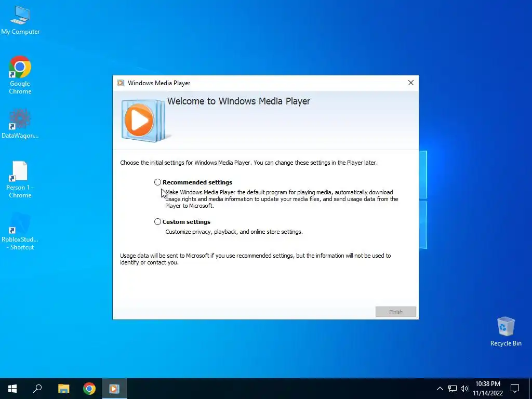This screenshot has height=399, width=532.
Task: Open My Computer desktop icon
Action: tap(20, 20)
